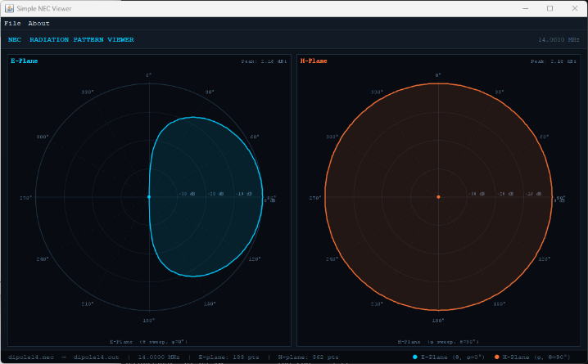Screen dimensions: 588x364
Task: Click the blue 'E-Plane' panel title
Action: (25, 61)
